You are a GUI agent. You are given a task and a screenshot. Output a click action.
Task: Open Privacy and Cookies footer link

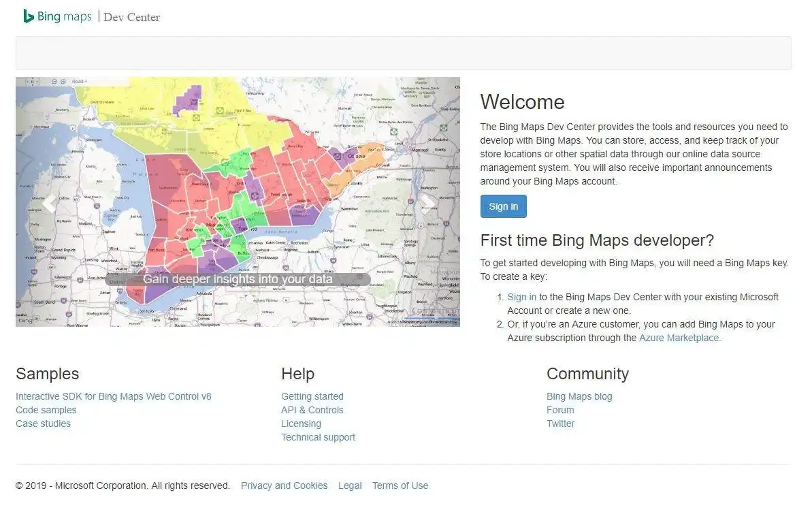tap(284, 485)
